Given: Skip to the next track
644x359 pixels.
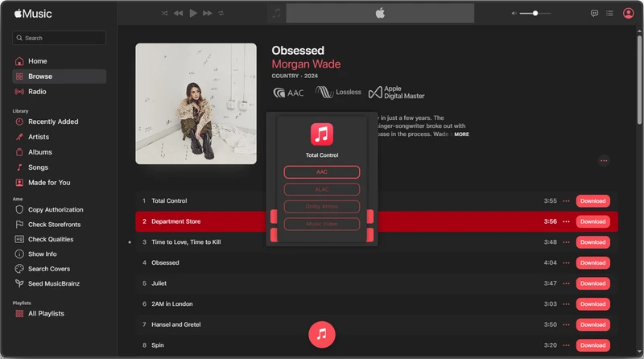Looking at the screenshot, I should click(x=208, y=13).
